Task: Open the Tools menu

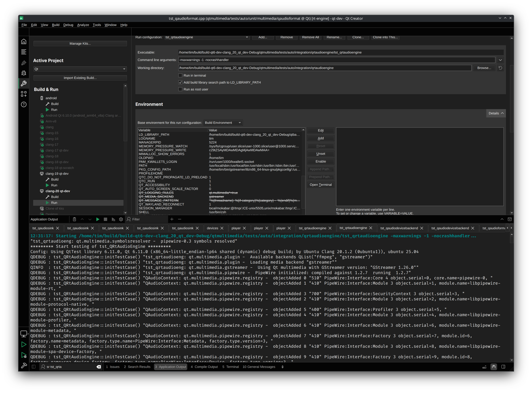Action: [x=97, y=25]
